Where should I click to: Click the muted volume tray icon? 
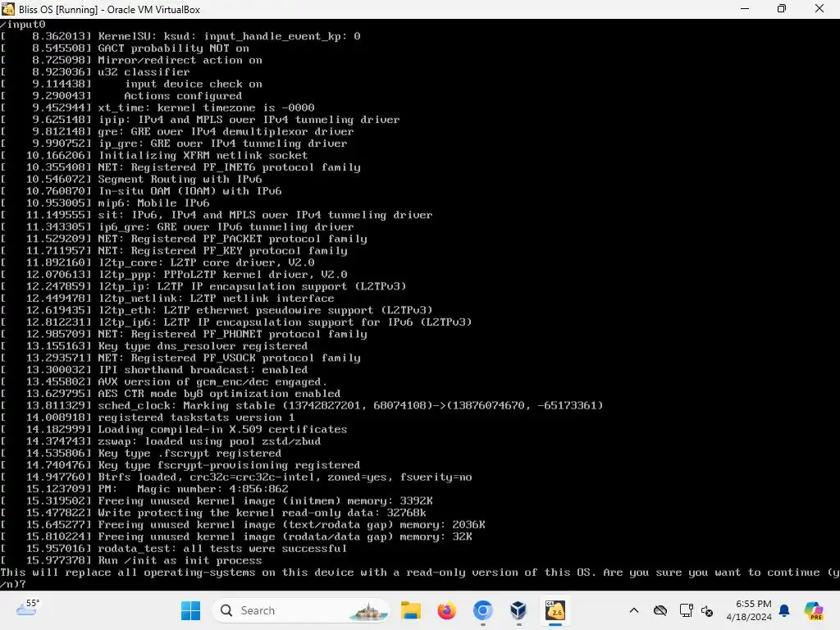pyautogui.click(x=707, y=610)
